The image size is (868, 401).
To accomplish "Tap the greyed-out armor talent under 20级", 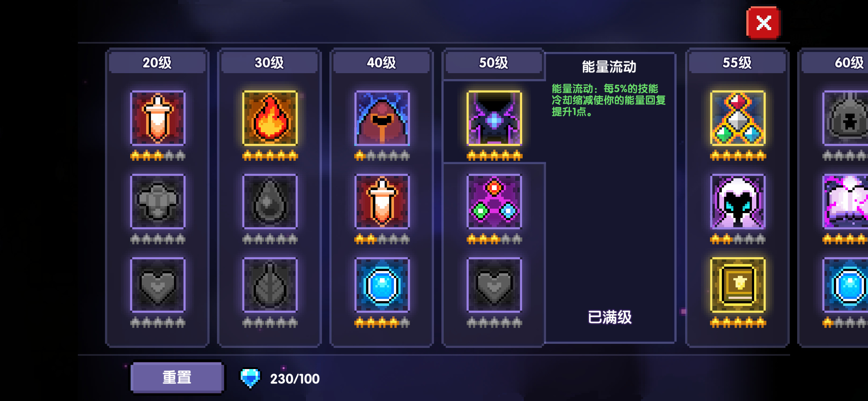I will pyautogui.click(x=158, y=201).
